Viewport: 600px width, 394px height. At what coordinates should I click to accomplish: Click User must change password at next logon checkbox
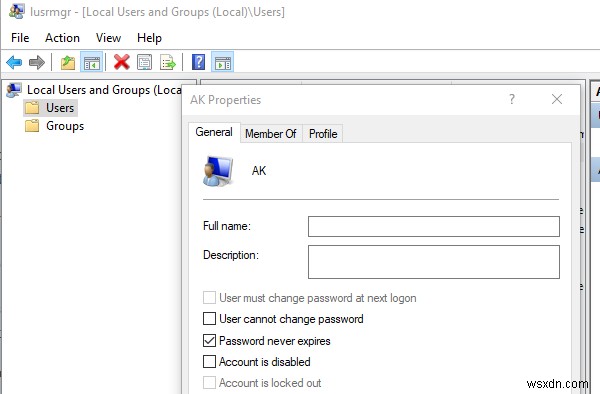click(209, 298)
